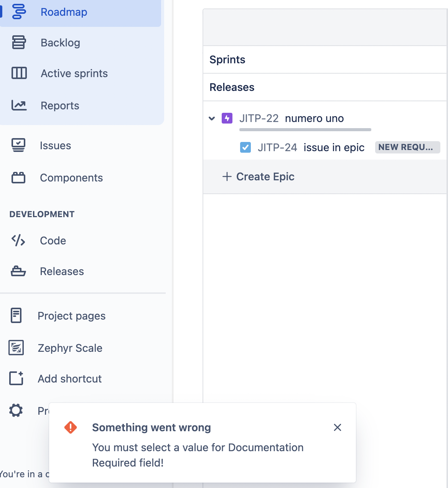Open Code from the Development section icon

click(18, 241)
